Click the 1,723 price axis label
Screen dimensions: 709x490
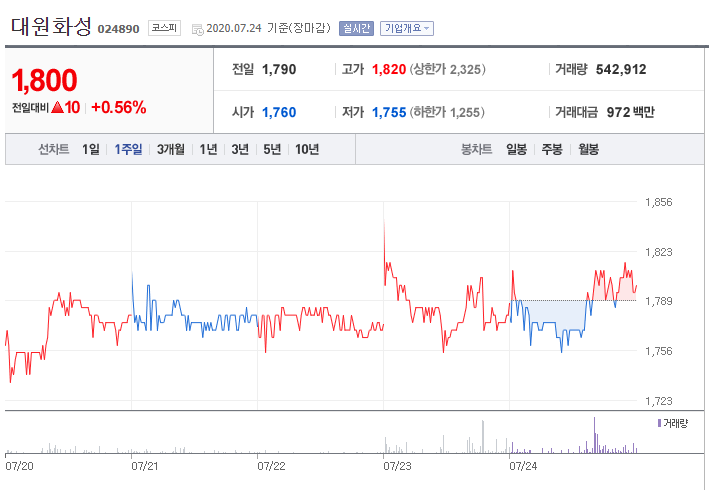click(x=659, y=401)
